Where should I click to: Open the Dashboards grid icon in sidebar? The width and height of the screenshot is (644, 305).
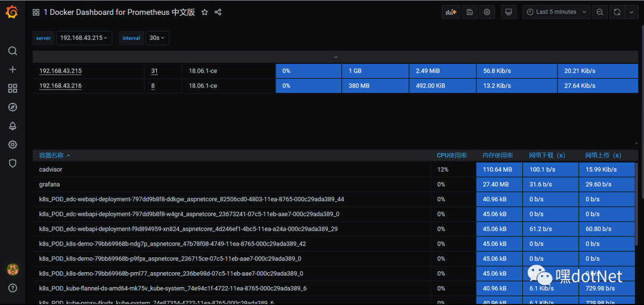pos(13,88)
